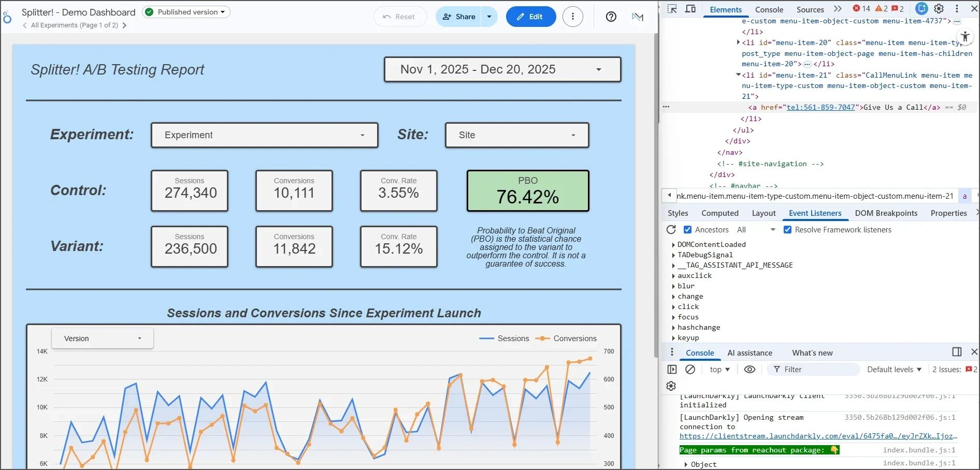Screen dimensions: 980x470
Task: Open the dashboard three-dot options menu
Action: click(573, 16)
